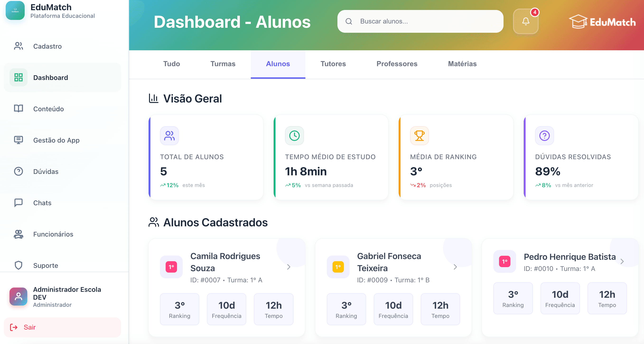Select the Dashboard grid icon
Image resolution: width=644 pixels, height=344 pixels.
18,78
